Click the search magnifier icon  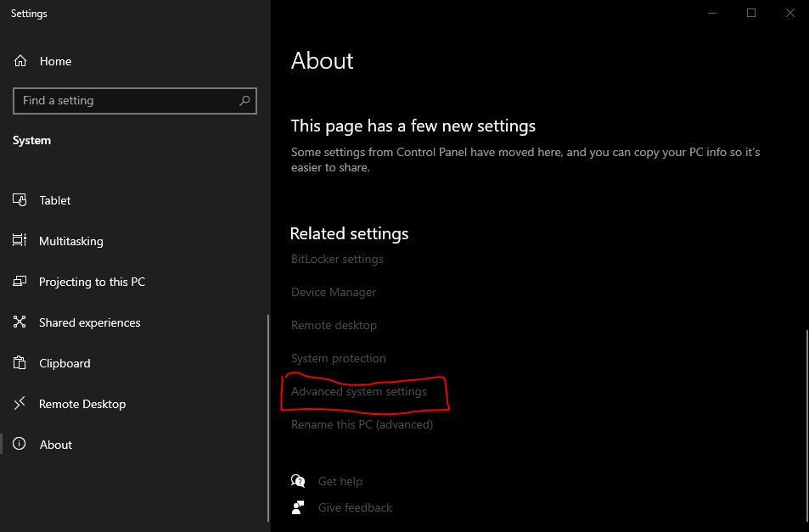pyautogui.click(x=244, y=101)
